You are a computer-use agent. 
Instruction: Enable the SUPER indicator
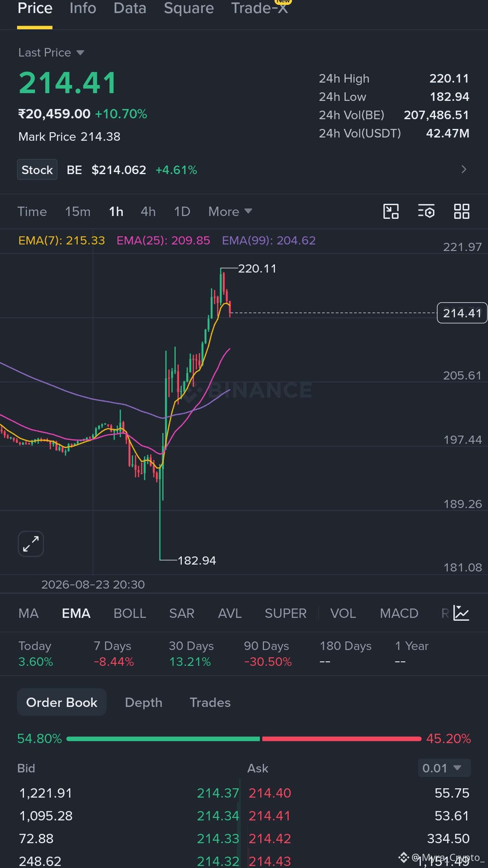tap(285, 613)
